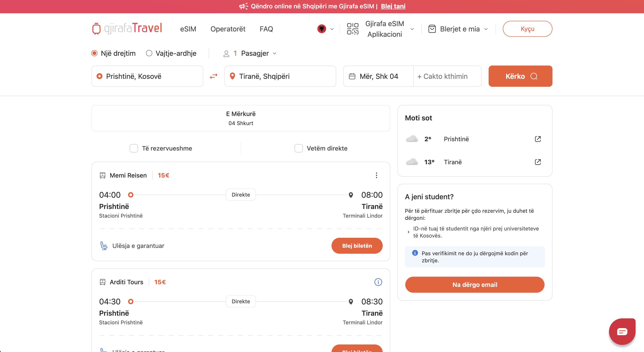The image size is (644, 352).
Task: Open Prishtinë weather external link icon
Action: click(537, 139)
